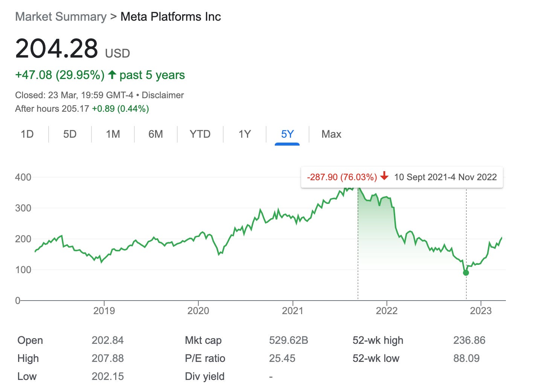The height and width of the screenshot is (392, 536).
Task: Switch chart to 6M range
Action: pyautogui.click(x=156, y=134)
